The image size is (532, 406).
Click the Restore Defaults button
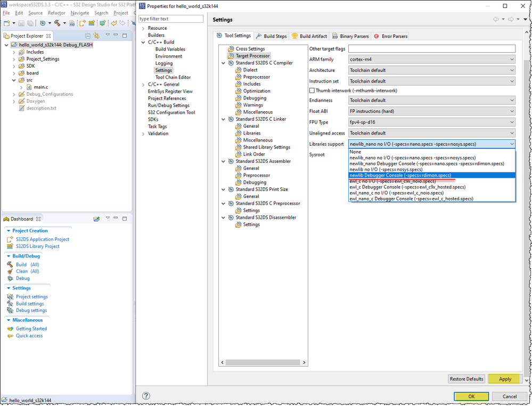click(466, 379)
